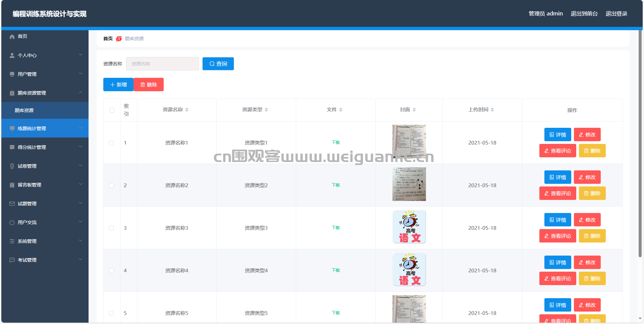Click the sliders icon beside 系统管理
Screen dimensions: 644x324
point(12,241)
